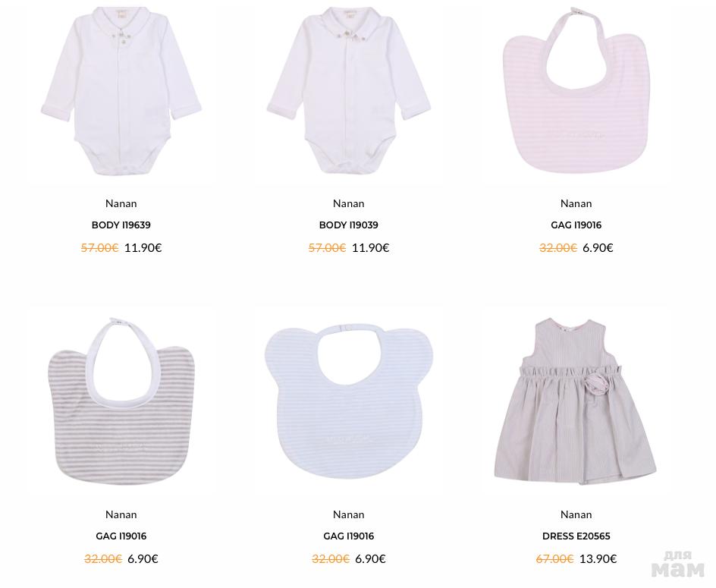Click the DRESS E20565 product title

point(576,536)
